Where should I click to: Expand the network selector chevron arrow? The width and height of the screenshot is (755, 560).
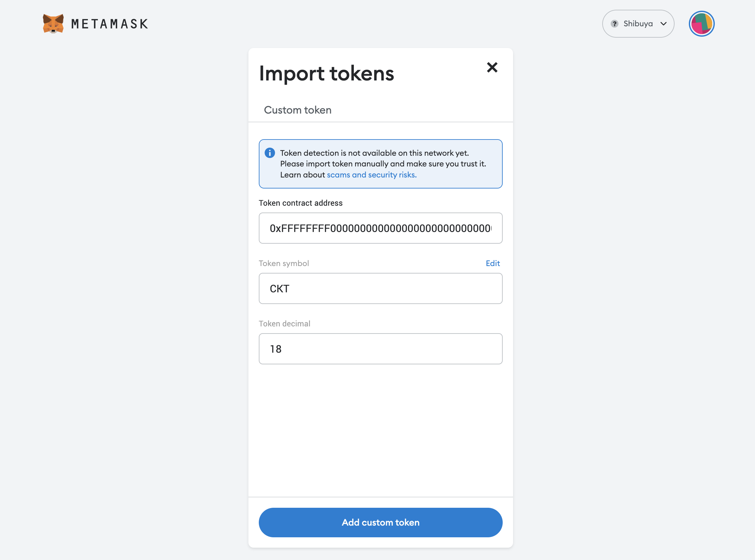(x=663, y=24)
